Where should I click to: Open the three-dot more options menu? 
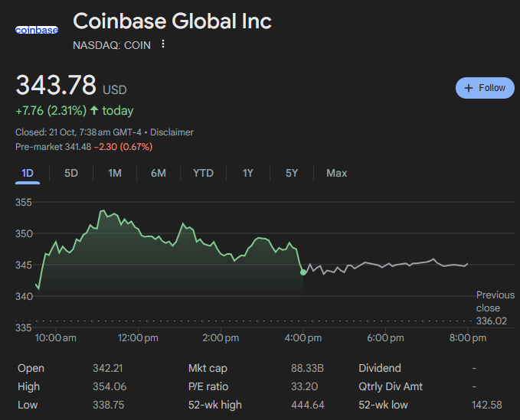(x=163, y=44)
